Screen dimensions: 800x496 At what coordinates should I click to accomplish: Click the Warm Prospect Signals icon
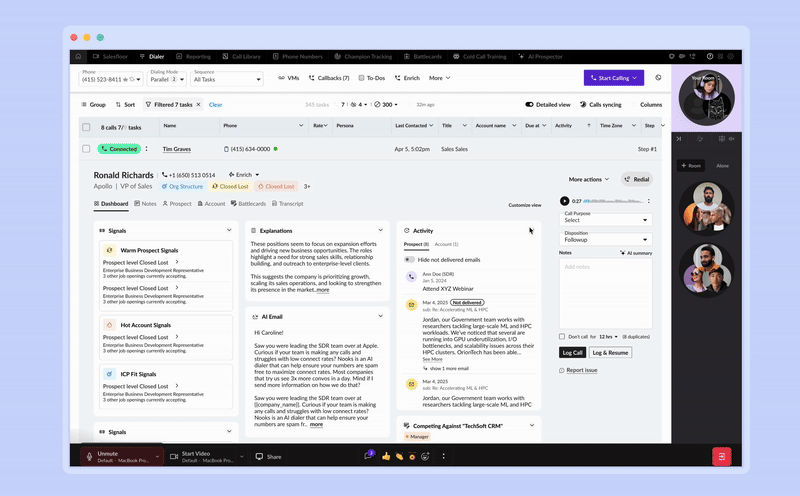[109, 250]
